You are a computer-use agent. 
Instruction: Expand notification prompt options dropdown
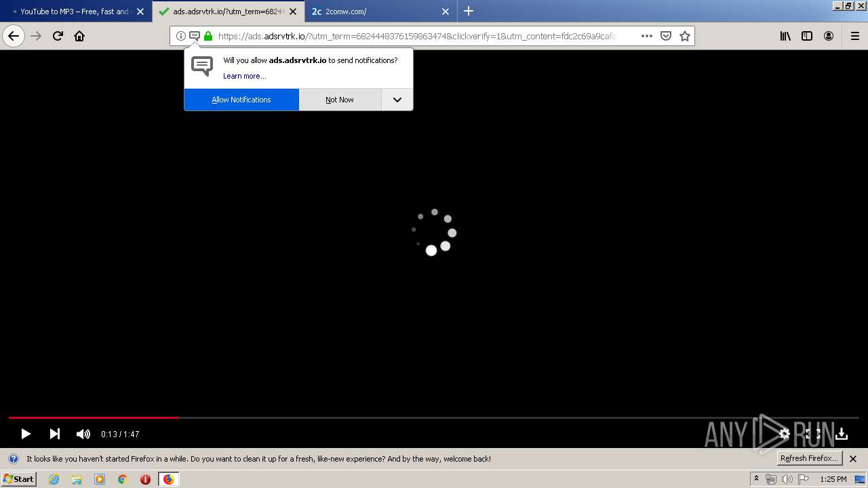click(397, 100)
